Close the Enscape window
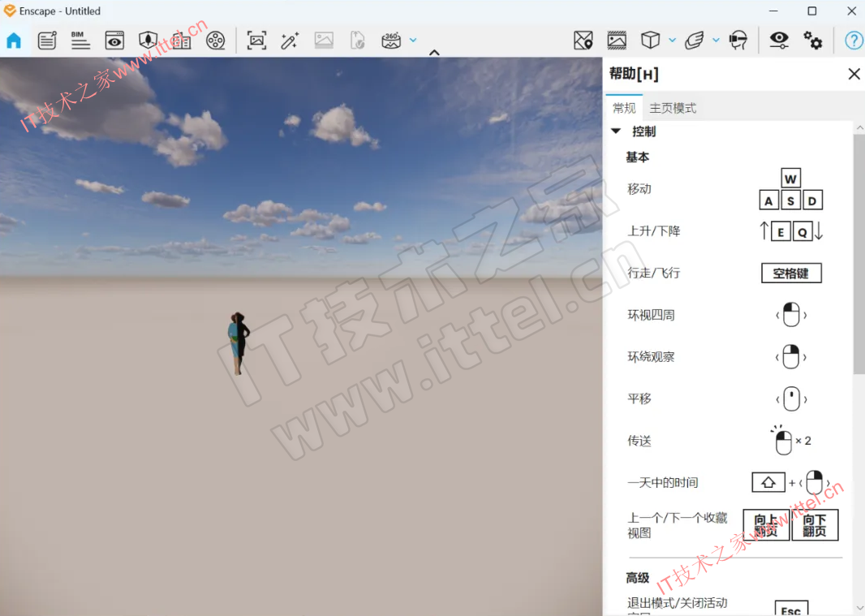This screenshot has width=865, height=616. (852, 11)
